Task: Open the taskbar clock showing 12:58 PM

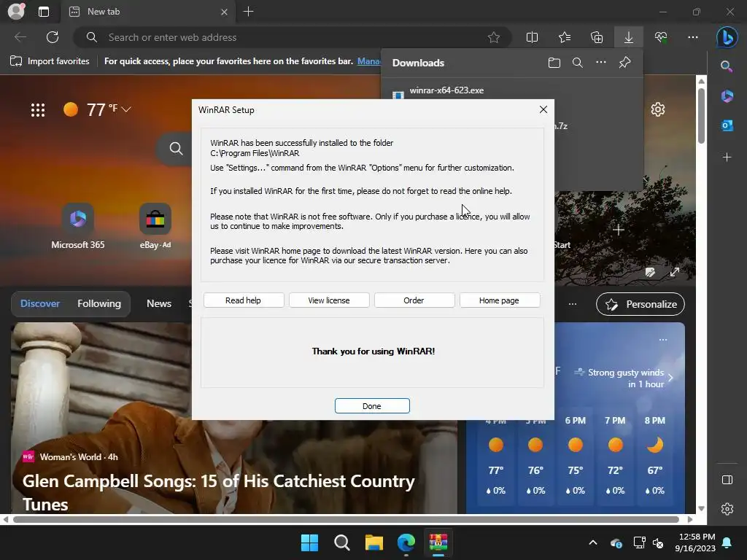Action: [695, 542]
